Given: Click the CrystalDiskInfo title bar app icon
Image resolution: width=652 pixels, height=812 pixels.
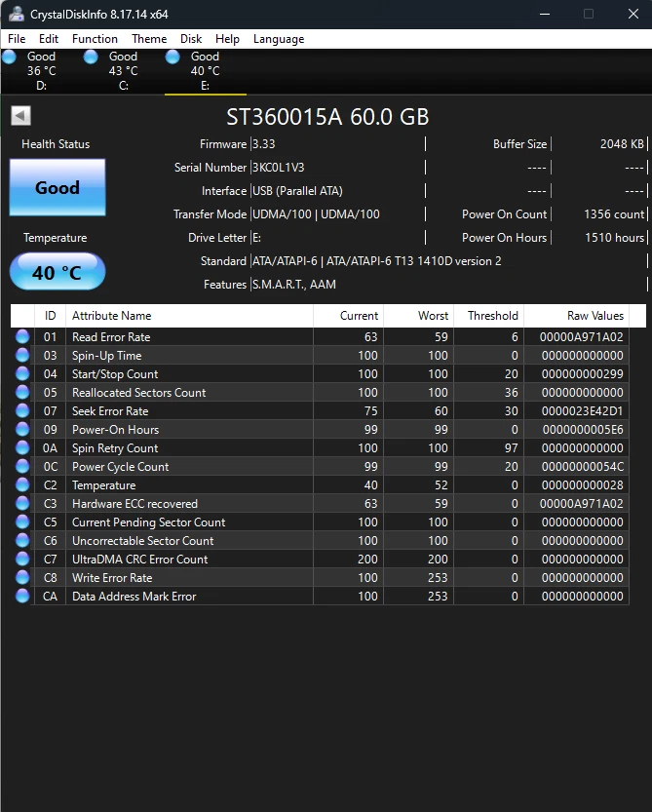Looking at the screenshot, I should pyautogui.click(x=17, y=14).
